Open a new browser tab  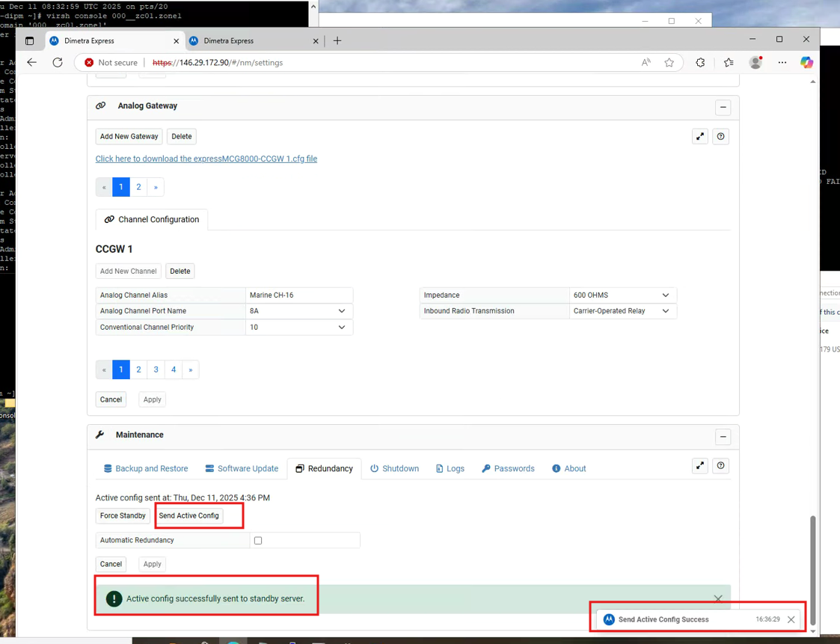(x=337, y=40)
